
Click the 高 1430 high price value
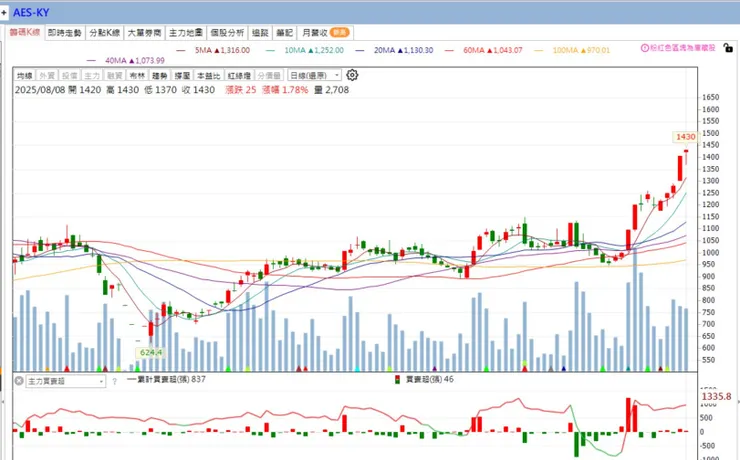pyautogui.click(x=123, y=90)
